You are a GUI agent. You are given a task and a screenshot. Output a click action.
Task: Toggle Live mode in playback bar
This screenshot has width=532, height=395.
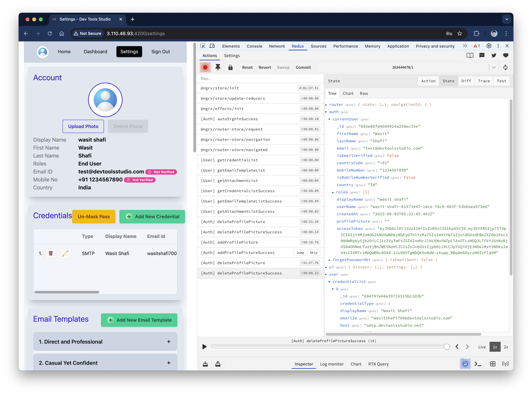pyautogui.click(x=482, y=347)
